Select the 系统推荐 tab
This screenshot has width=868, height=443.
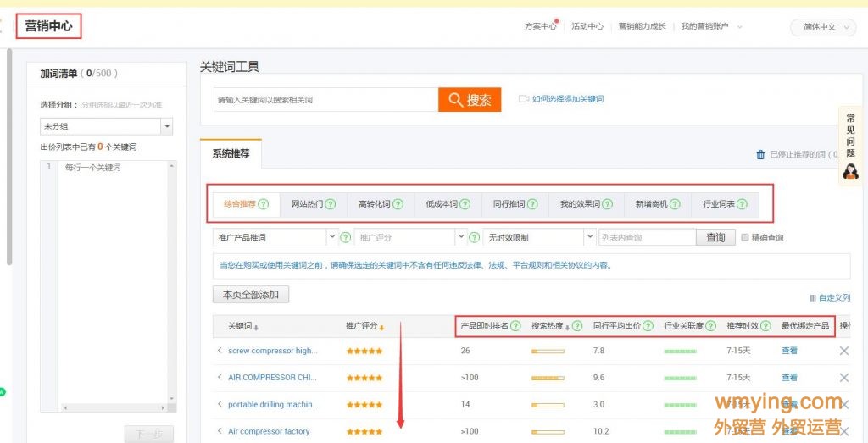pyautogui.click(x=231, y=154)
